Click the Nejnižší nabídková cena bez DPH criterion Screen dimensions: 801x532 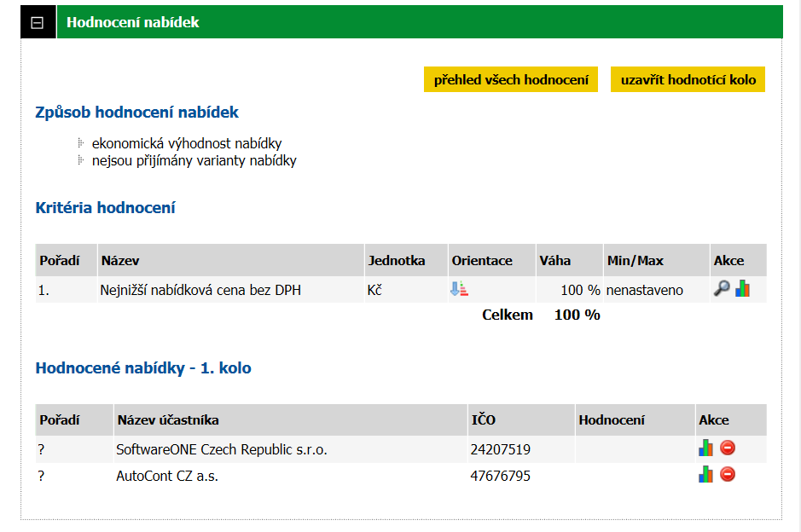tap(200, 290)
